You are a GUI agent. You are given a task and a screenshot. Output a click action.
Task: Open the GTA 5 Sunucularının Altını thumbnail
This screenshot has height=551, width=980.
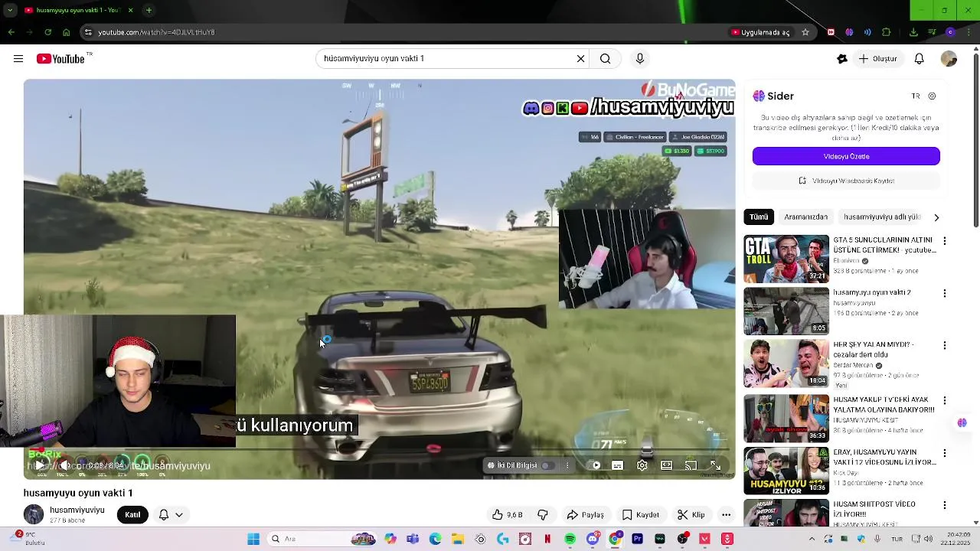[786, 259]
